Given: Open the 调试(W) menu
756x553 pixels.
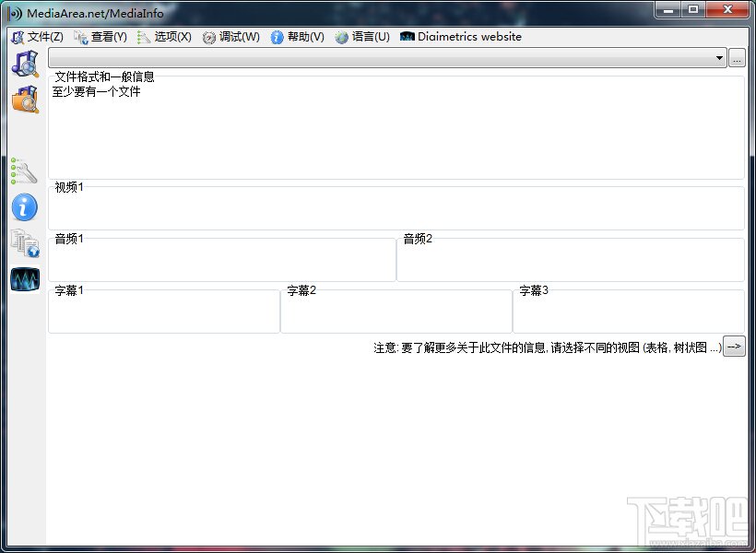Looking at the screenshot, I should coord(230,37).
